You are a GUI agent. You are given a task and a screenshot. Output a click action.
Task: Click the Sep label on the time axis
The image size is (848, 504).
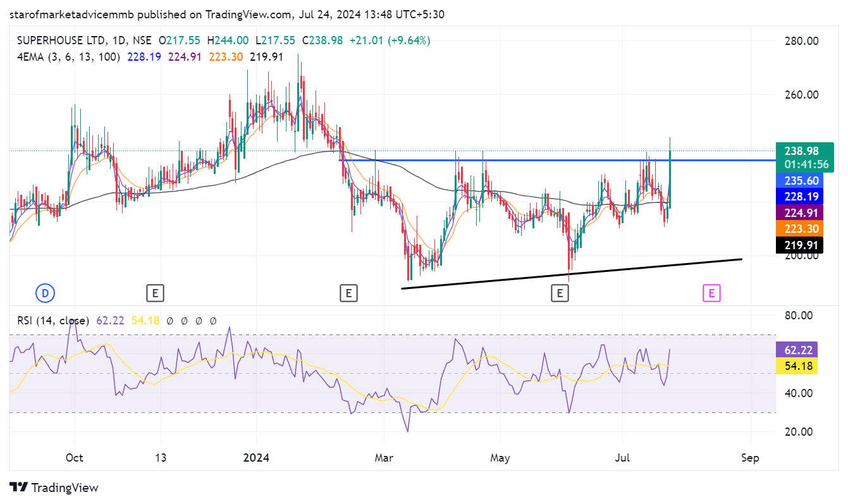tap(751, 458)
